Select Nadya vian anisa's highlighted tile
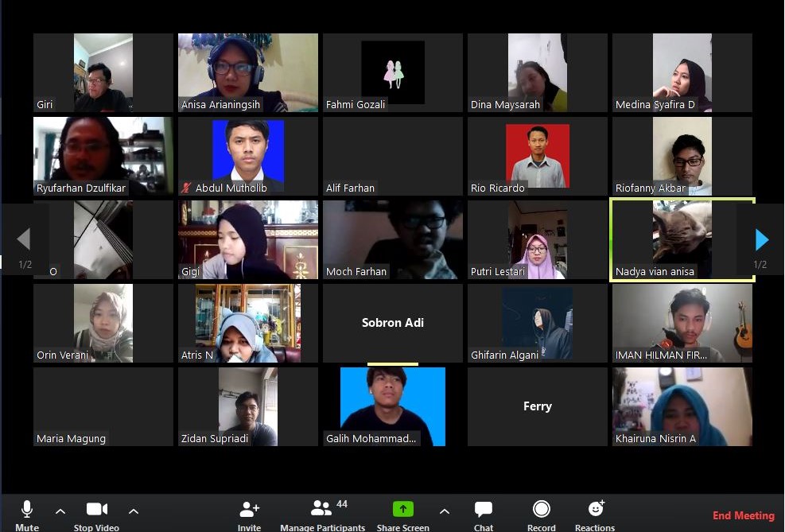The height and width of the screenshot is (532, 785). point(682,239)
